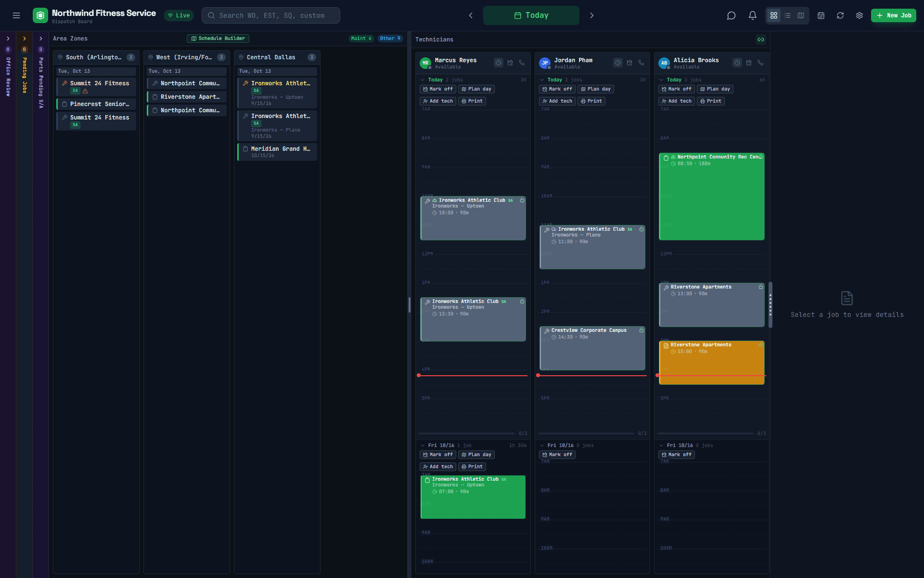The image size is (924, 578).
Task: Open the hamburger menu
Action: coord(16,15)
